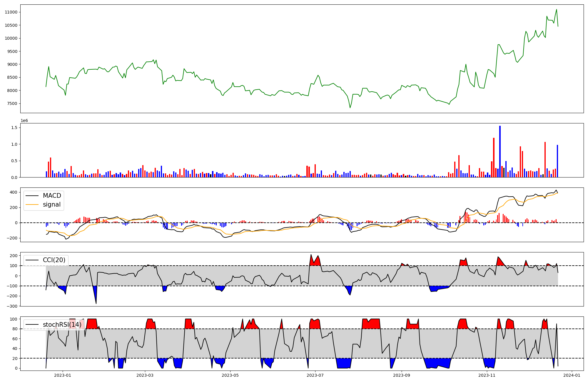
Task: Click the 2023-11 date tick label
Action: tap(487, 375)
